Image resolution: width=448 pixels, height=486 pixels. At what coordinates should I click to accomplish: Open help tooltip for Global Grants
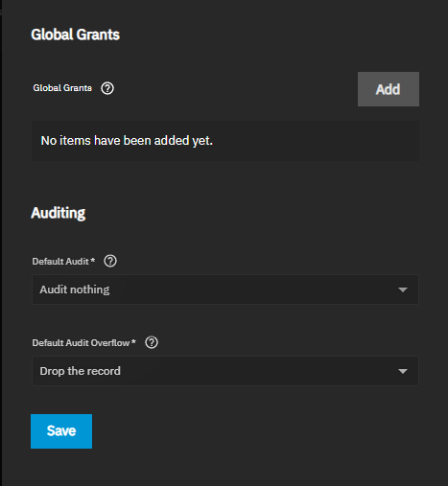(107, 88)
